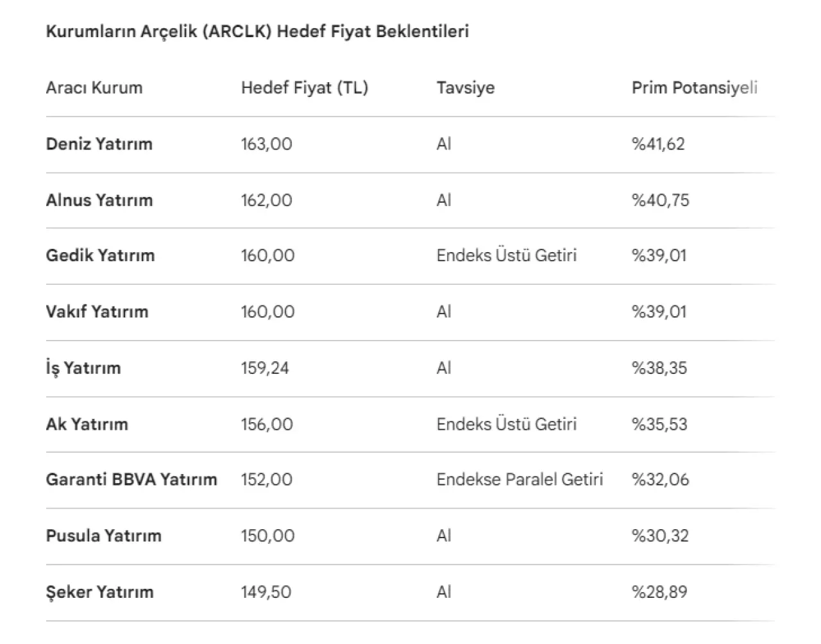The width and height of the screenshot is (821, 644).
Task: Click the 149,50 target price cell
Action: tap(266, 591)
